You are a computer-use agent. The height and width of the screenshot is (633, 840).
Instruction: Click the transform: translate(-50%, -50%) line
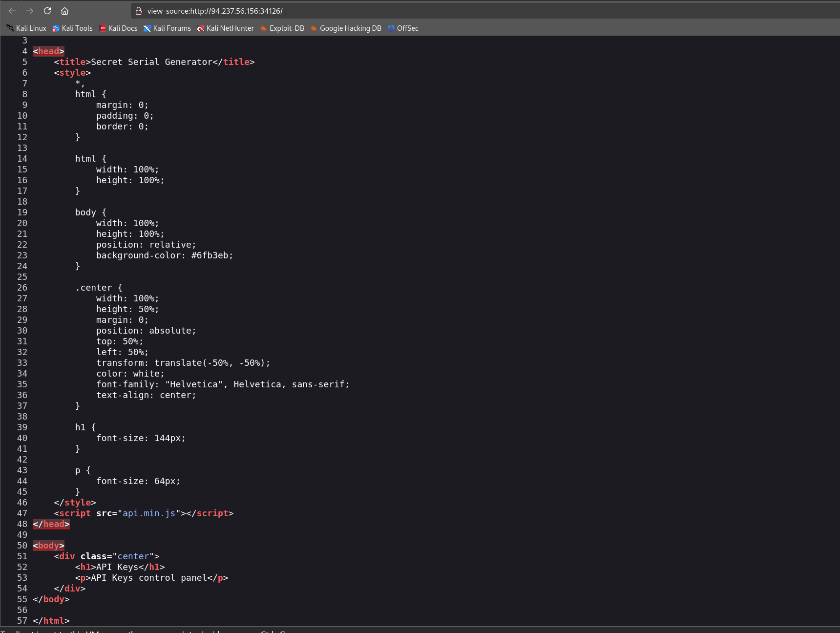(183, 363)
